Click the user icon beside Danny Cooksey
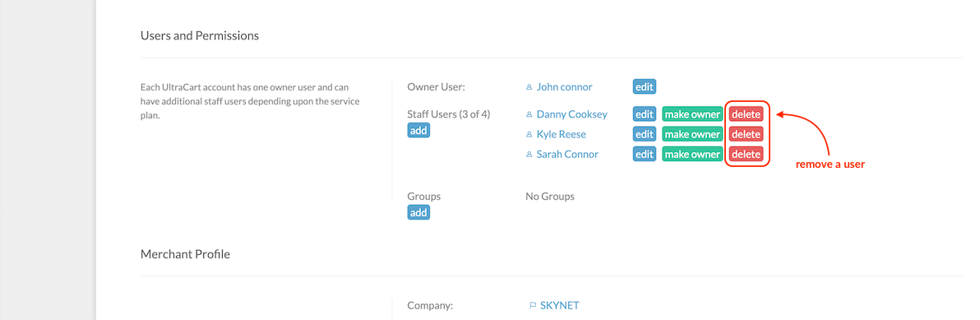The width and height of the screenshot is (980, 320). coord(529,115)
